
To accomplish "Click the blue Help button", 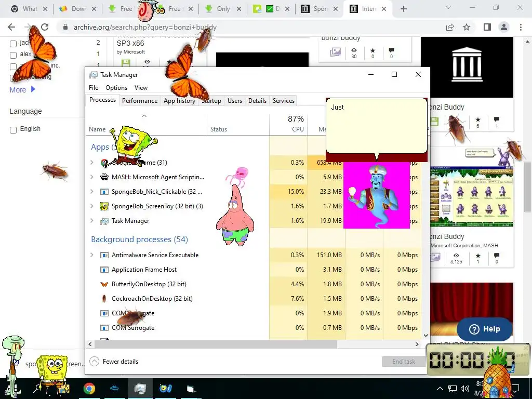I will 485,329.
